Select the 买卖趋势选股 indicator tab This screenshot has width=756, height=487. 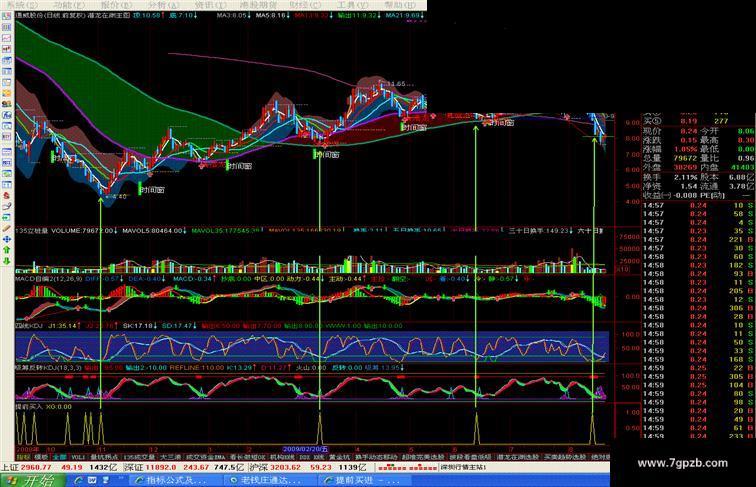pos(565,457)
